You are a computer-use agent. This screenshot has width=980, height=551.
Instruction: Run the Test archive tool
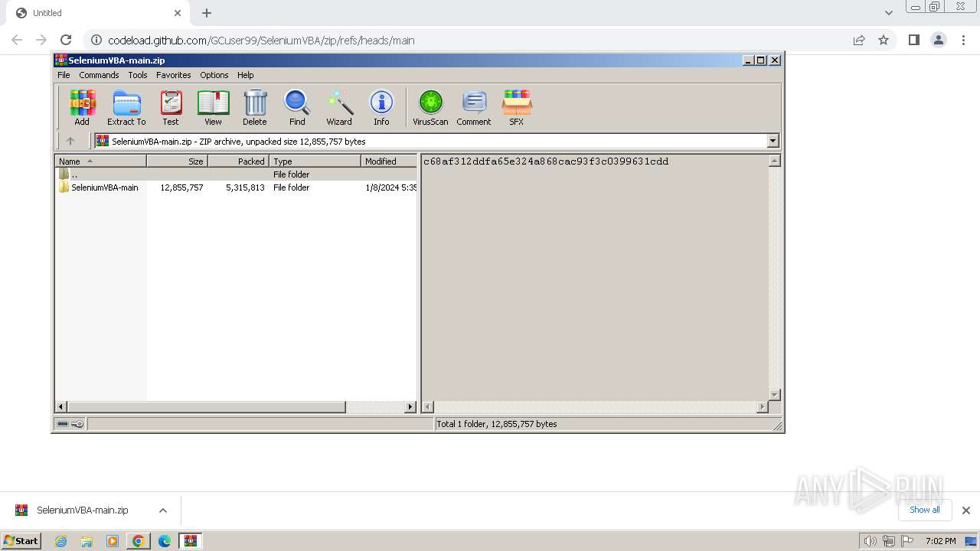(x=171, y=107)
